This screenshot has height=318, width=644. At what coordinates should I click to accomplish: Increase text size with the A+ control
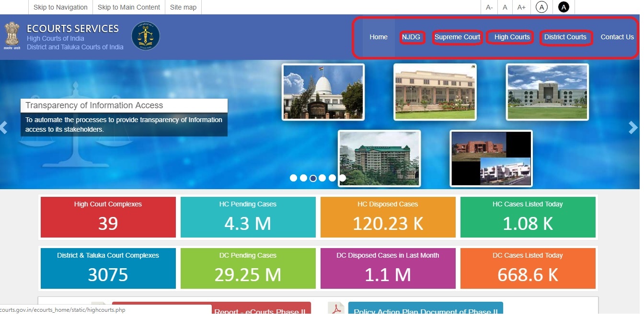point(521,7)
